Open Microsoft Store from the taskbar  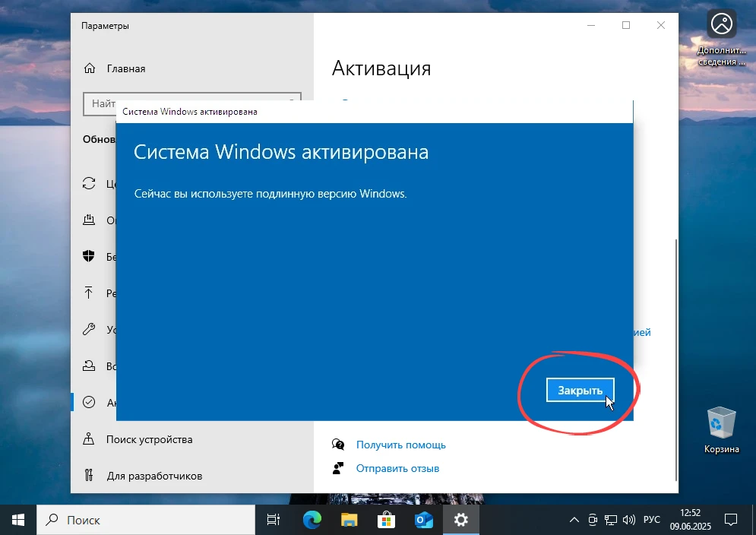386,520
